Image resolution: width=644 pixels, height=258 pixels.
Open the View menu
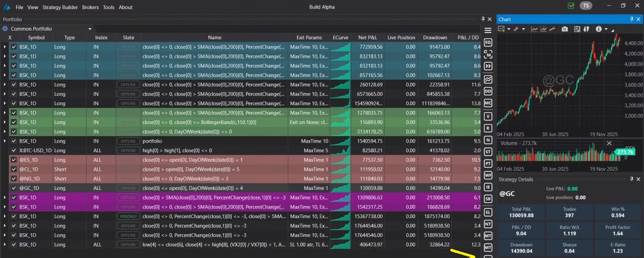pos(33,8)
